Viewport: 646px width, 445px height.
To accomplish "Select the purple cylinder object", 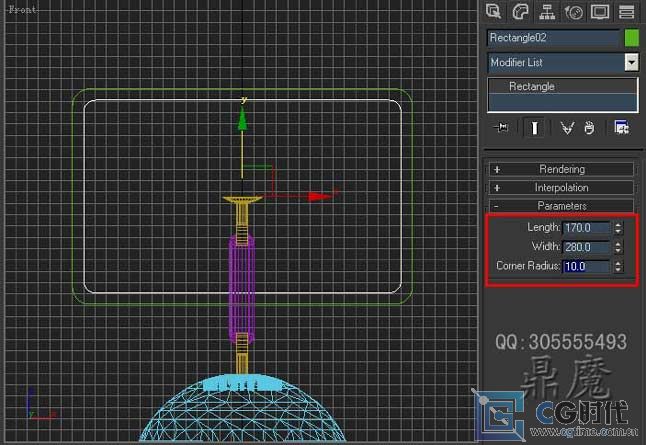I will click(x=242, y=291).
